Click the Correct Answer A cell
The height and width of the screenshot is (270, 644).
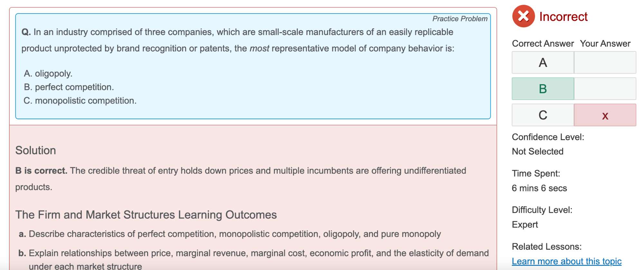tap(543, 63)
